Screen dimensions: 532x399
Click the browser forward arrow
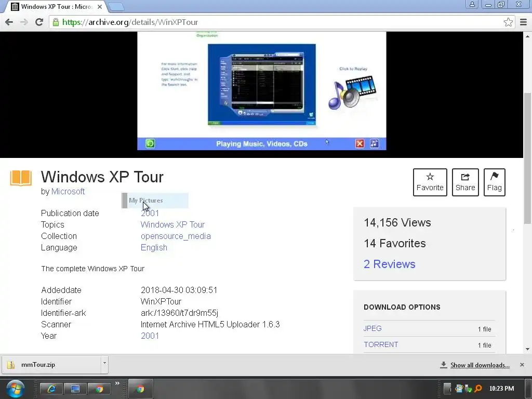(x=24, y=22)
